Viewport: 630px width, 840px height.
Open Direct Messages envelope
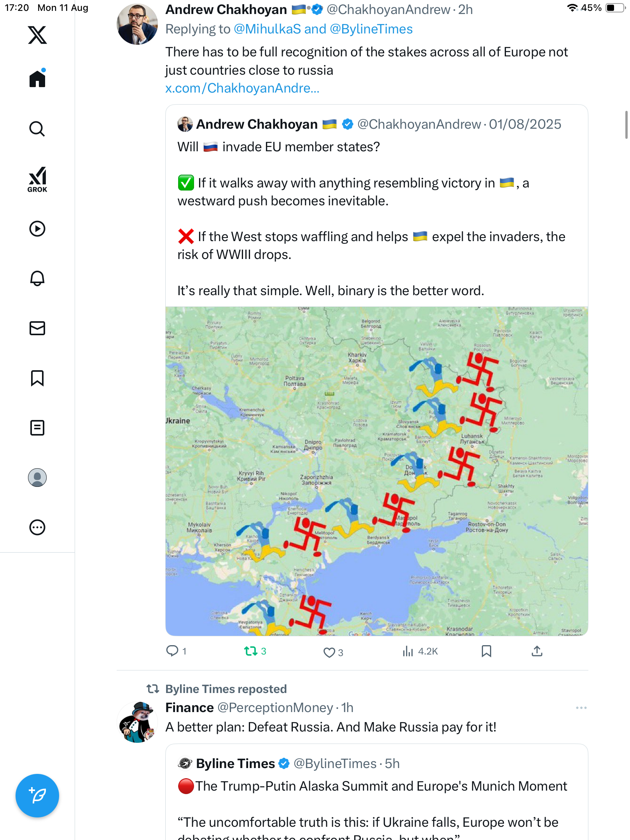(x=37, y=328)
